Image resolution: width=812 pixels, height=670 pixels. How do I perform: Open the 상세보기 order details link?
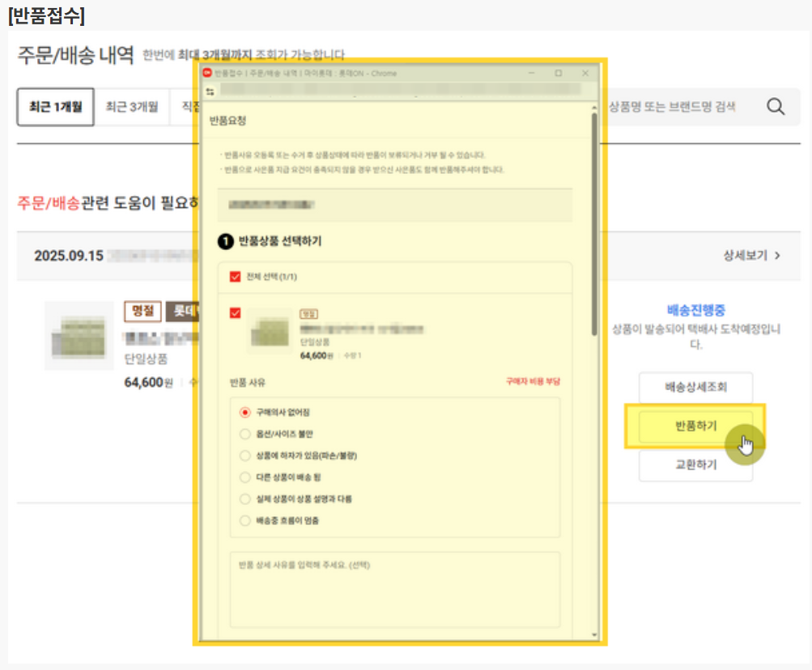pos(751,255)
